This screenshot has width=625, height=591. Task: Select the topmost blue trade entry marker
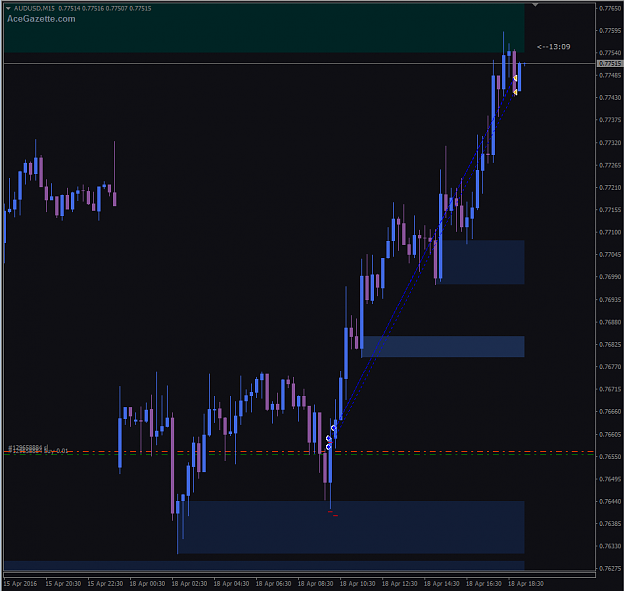334,428
